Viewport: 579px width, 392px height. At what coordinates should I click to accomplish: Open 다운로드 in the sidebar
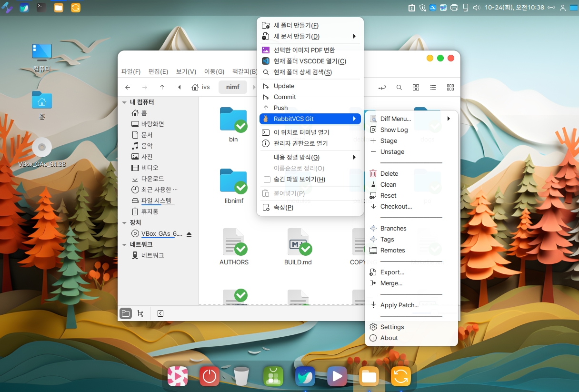pyautogui.click(x=152, y=179)
